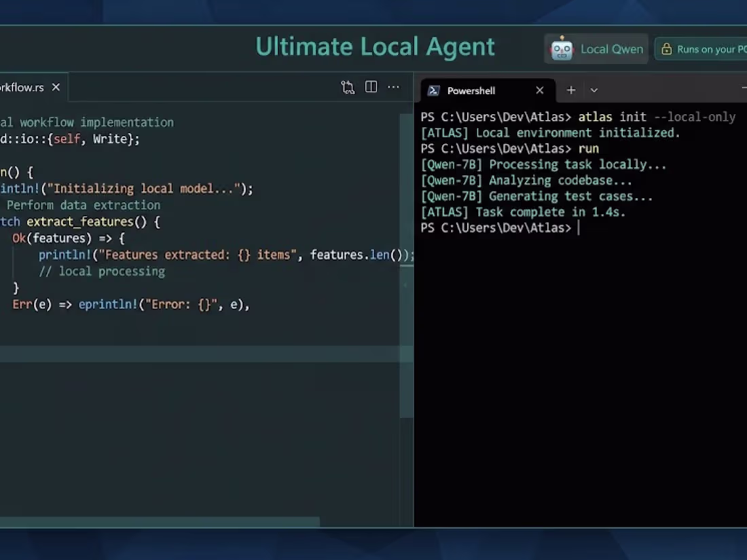Click the Local Qwen badge button
The width and height of the screenshot is (747, 560).
point(596,49)
